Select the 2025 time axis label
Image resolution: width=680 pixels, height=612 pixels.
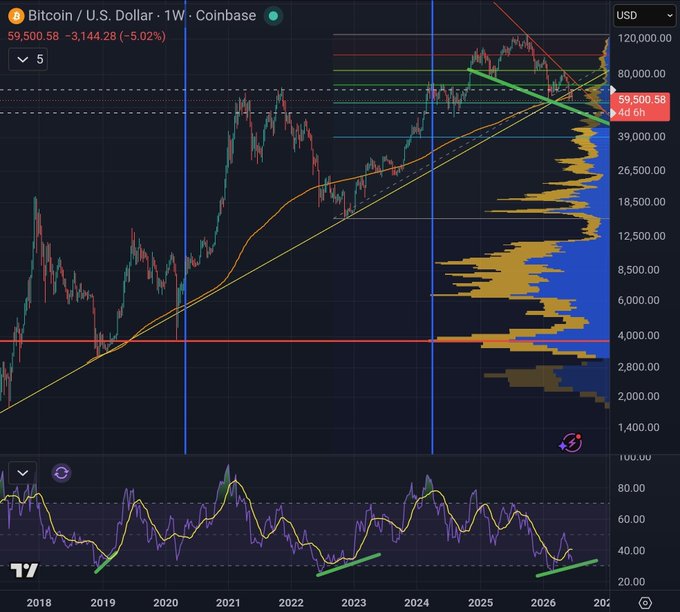[481, 602]
